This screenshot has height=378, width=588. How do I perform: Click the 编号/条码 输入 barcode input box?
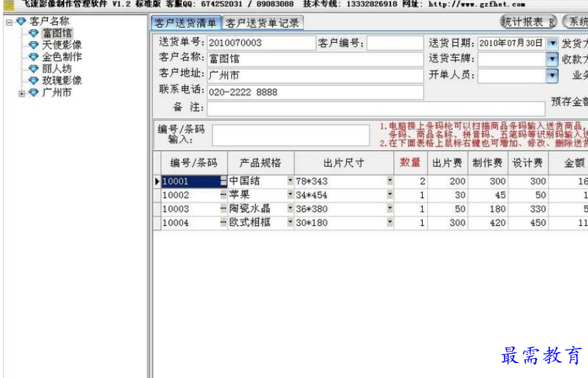click(290, 135)
